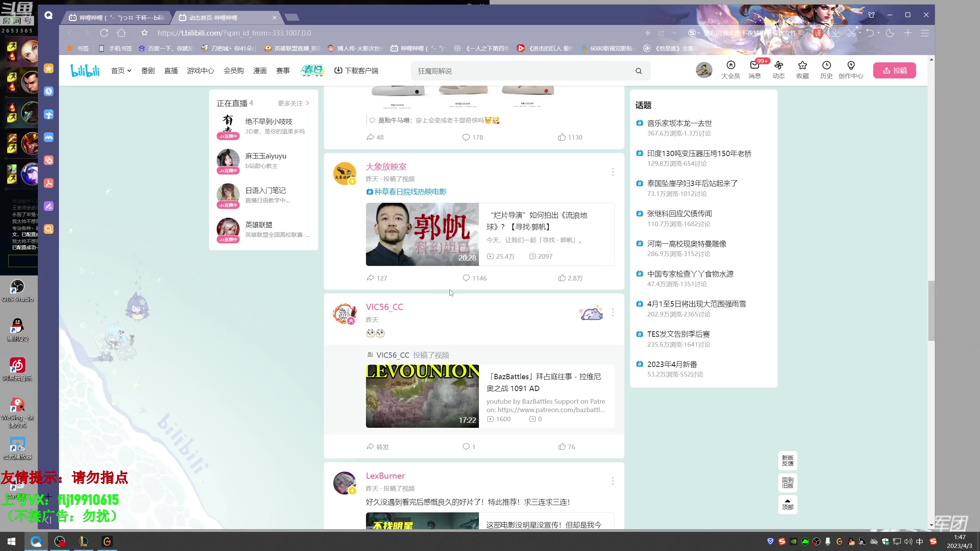This screenshot has height=551, width=980.
Task: Open 会员购 in navigation bar
Action: 234,70
